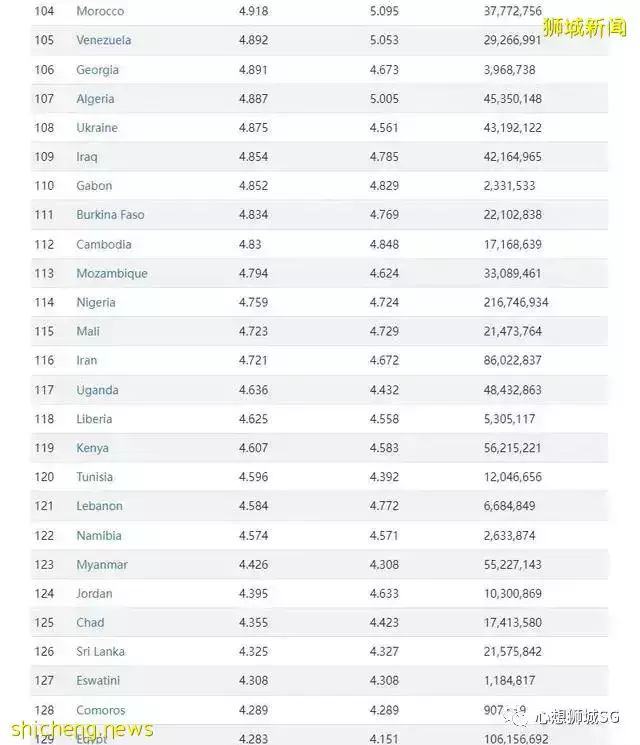Screen dimensions: 640x745
Task: Open the Namibia country entry
Action: [99, 536]
